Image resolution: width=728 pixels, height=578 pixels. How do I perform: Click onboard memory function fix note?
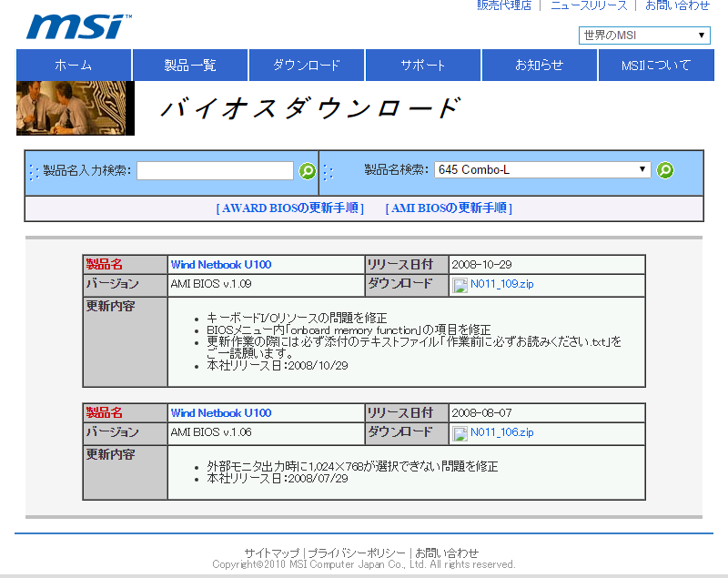pos(349,330)
